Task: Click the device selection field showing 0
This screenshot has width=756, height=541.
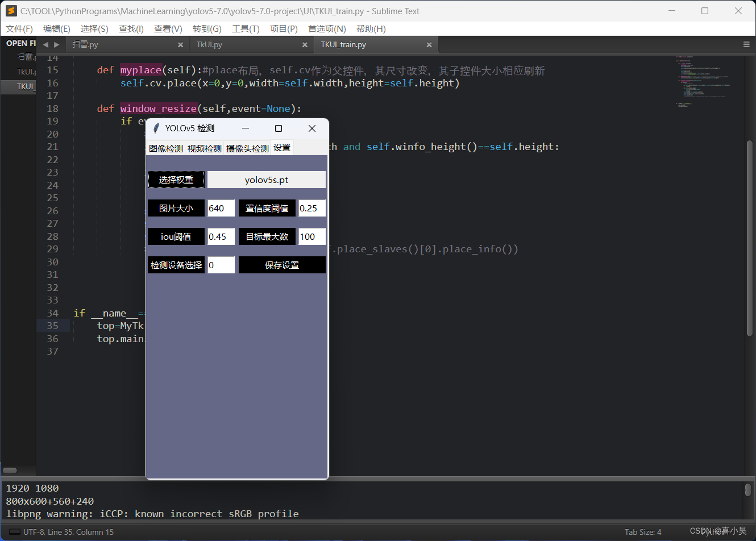Action: point(221,265)
